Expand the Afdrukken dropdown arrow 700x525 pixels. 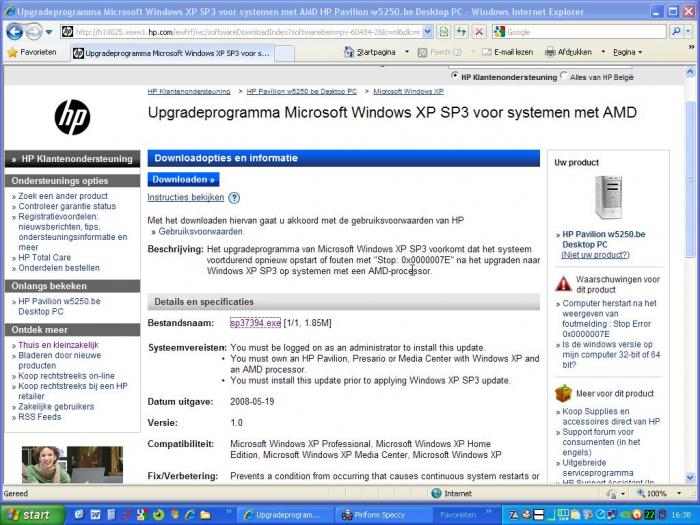click(x=603, y=52)
